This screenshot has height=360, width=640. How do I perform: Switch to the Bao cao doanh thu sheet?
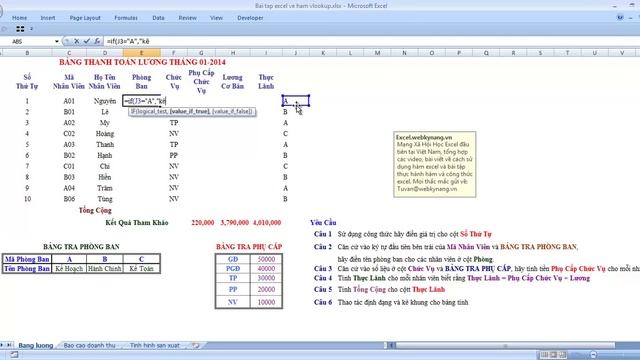(x=89, y=345)
